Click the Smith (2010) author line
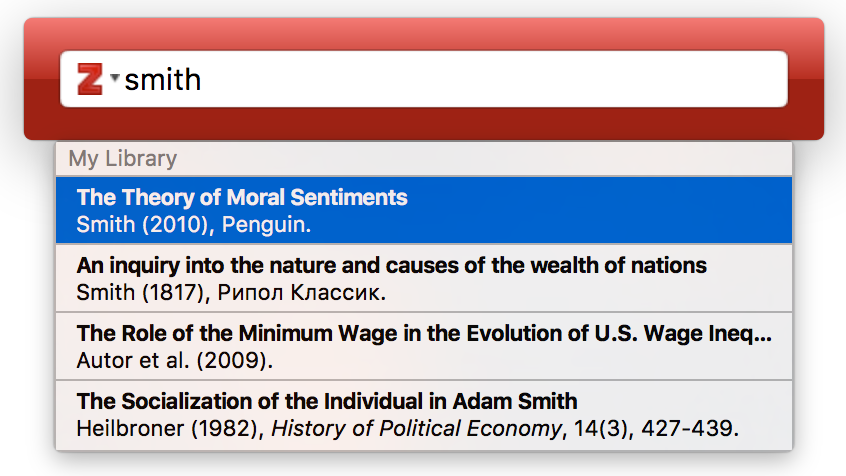Viewport: 846px width, 476px height. click(x=142, y=225)
